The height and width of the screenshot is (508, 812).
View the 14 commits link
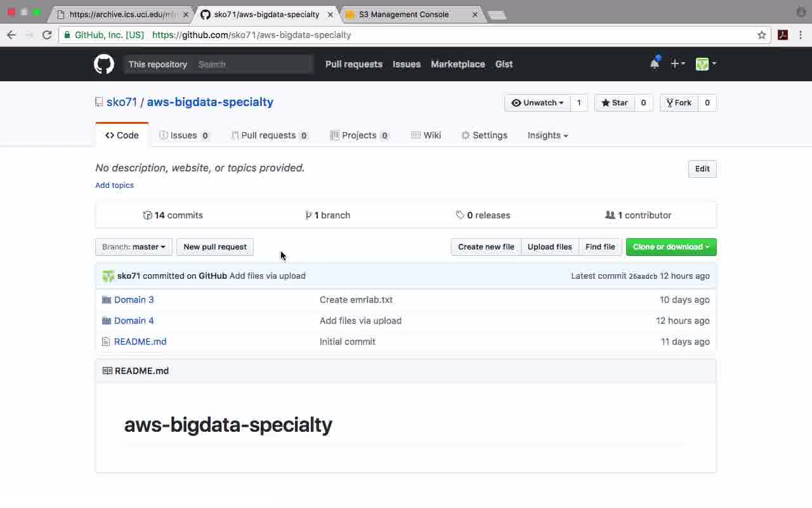tap(173, 215)
